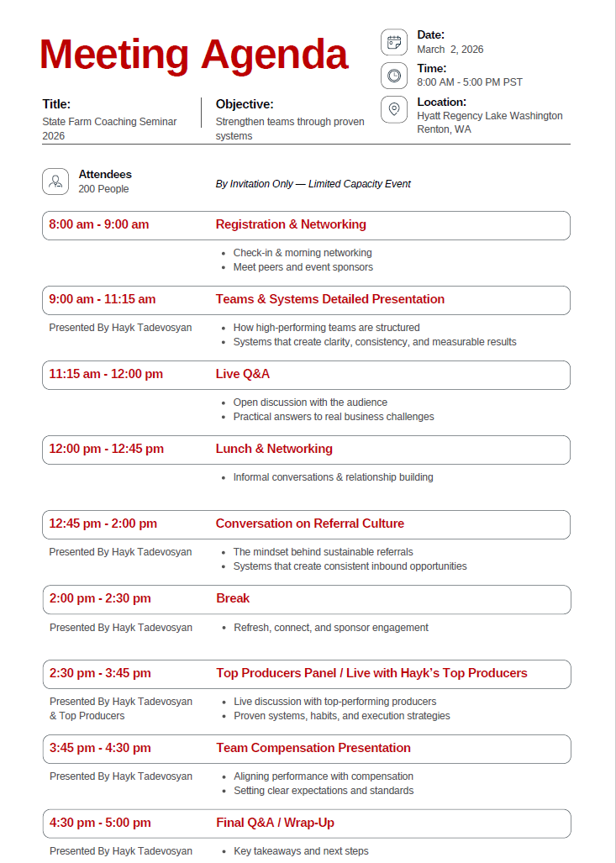Click the clock icon beside Time

pos(393,76)
